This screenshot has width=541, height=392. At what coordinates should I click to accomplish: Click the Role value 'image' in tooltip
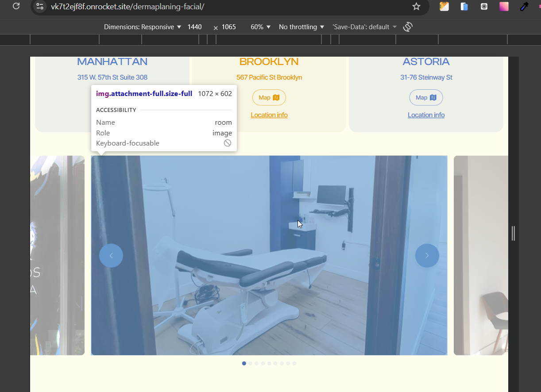[222, 133]
